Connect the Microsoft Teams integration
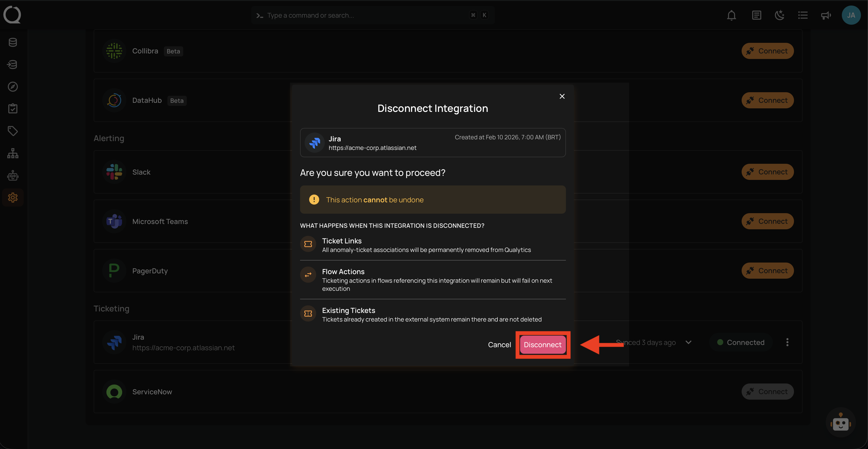 point(768,221)
